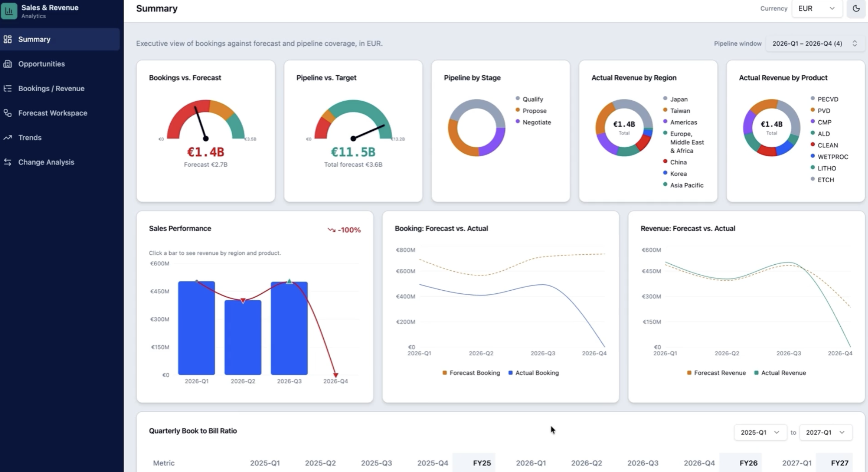868x472 pixels.
Task: Go to the Opportunities page
Action: point(41,64)
